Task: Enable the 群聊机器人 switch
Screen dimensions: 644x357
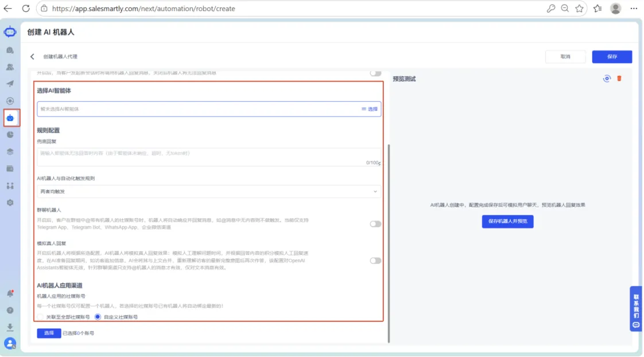Action: (375, 224)
